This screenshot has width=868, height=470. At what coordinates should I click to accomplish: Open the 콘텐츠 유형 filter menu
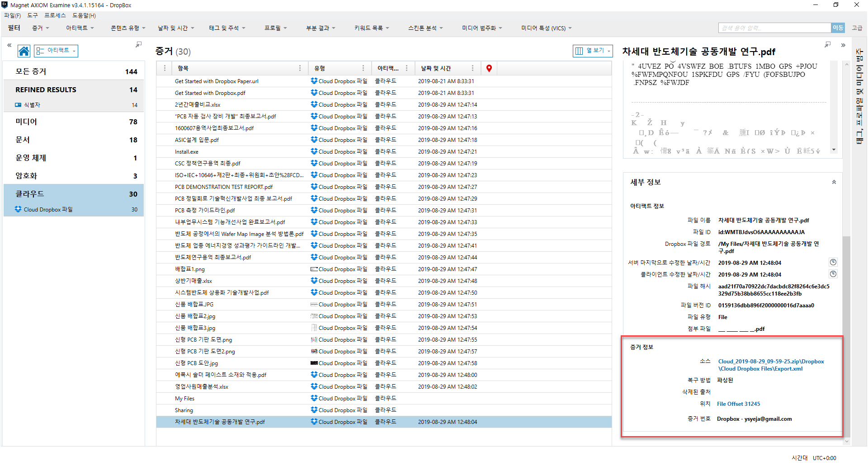[128, 28]
